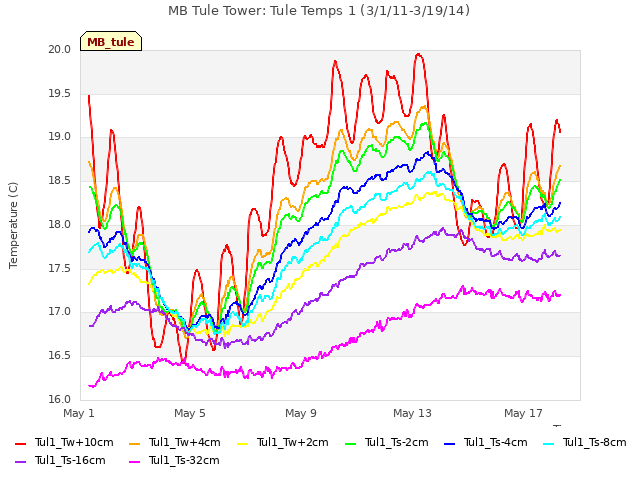Screen dimensions: 640x480
Task: Click the green Tul1_Ts-2cm legend swatch
Action: 350,444
